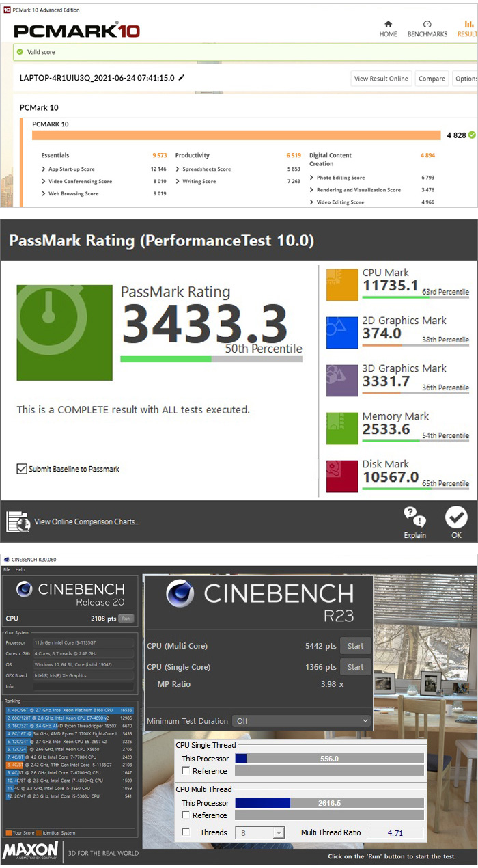This screenshot has height=868, width=478.
Task: Click the Multi Thread Ratio value 4.71
Action: pos(395,833)
